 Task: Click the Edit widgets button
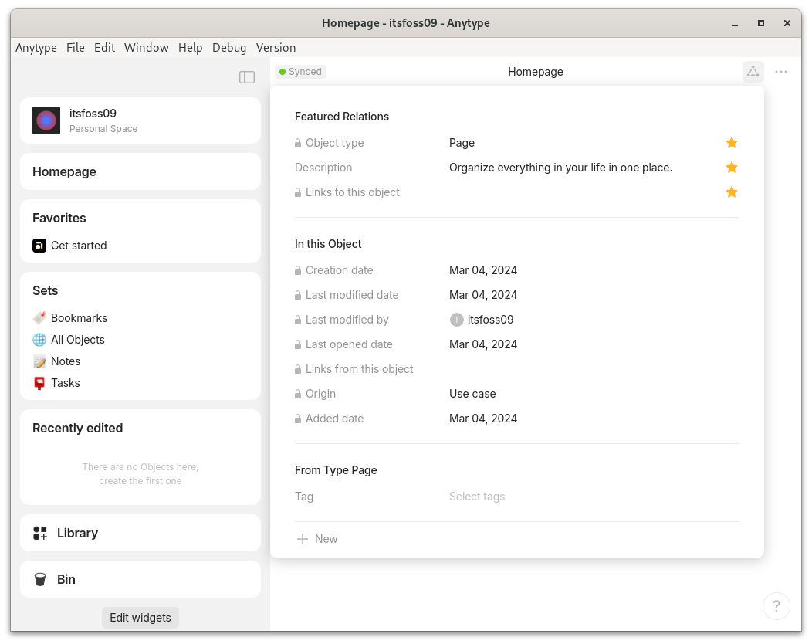(140, 617)
